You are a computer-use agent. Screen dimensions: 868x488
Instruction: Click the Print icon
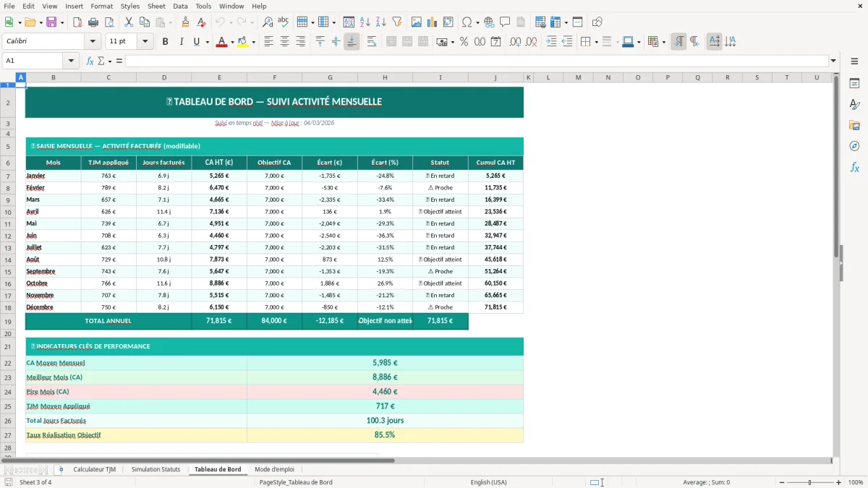(93, 22)
